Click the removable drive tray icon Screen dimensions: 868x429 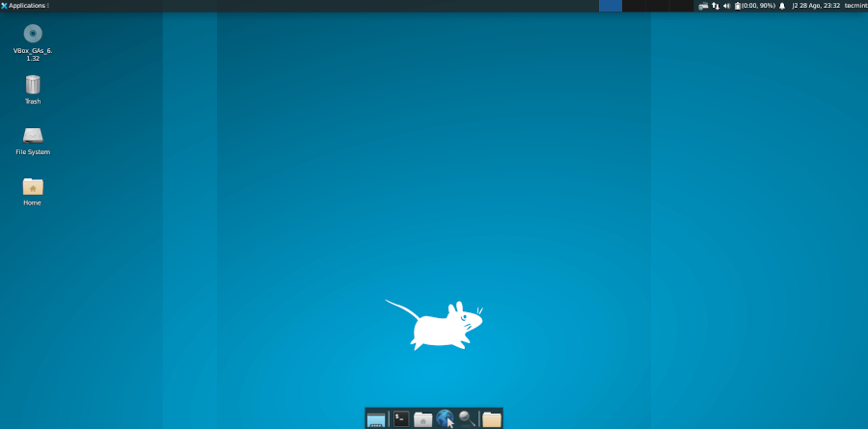coord(703,6)
